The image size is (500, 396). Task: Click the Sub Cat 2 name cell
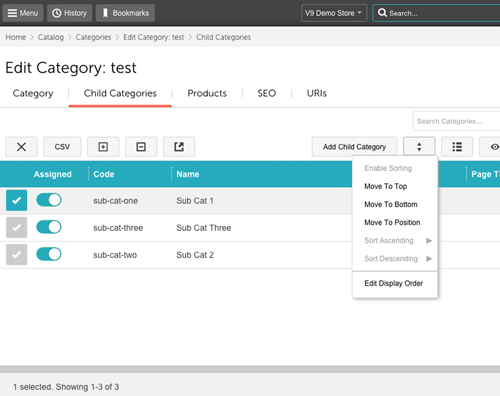195,255
